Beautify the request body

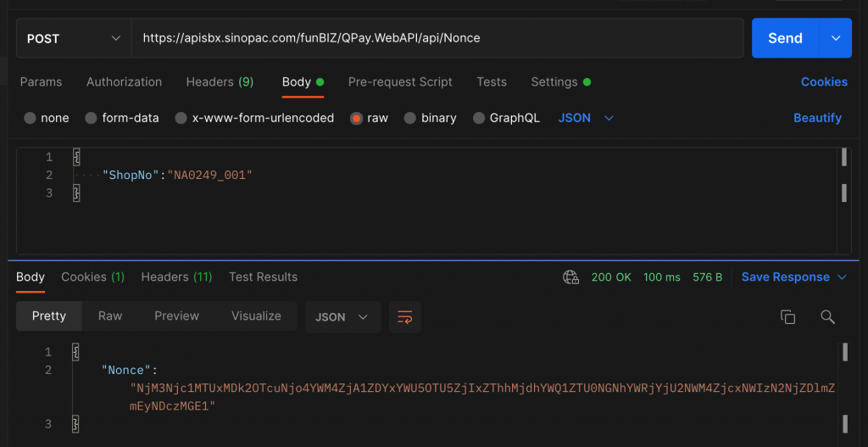[818, 118]
